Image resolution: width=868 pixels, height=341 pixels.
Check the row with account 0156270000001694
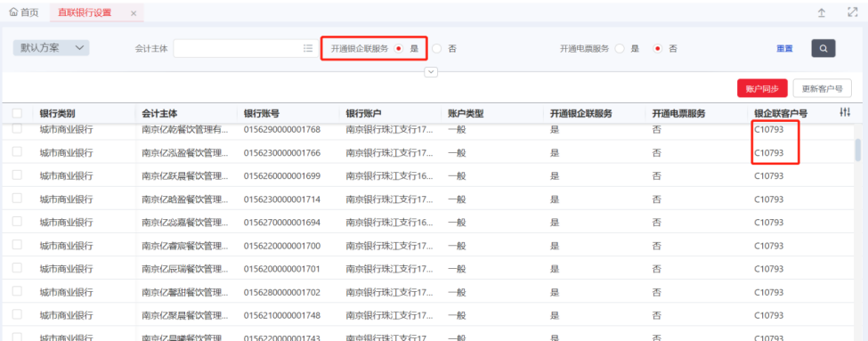[x=17, y=222]
